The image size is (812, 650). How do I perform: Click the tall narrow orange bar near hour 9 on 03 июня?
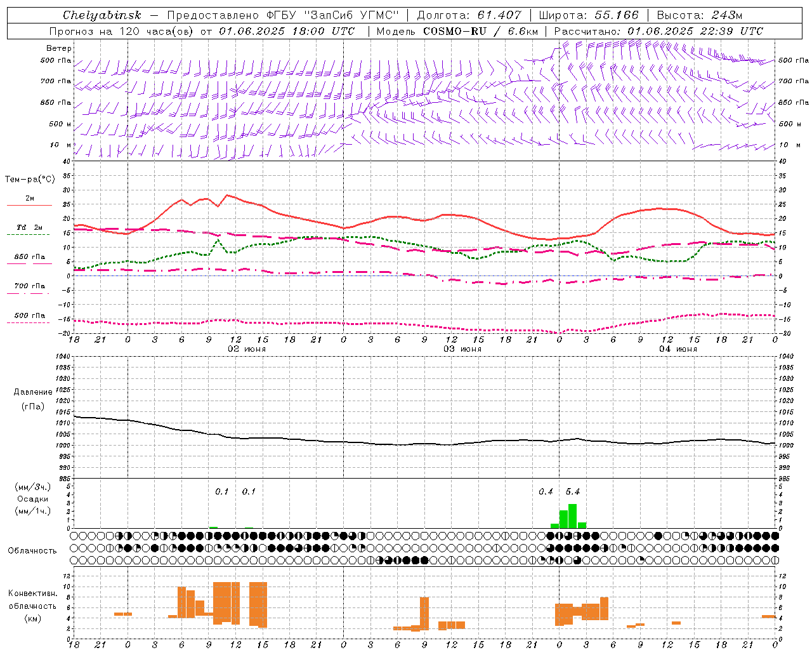[x=424, y=614]
